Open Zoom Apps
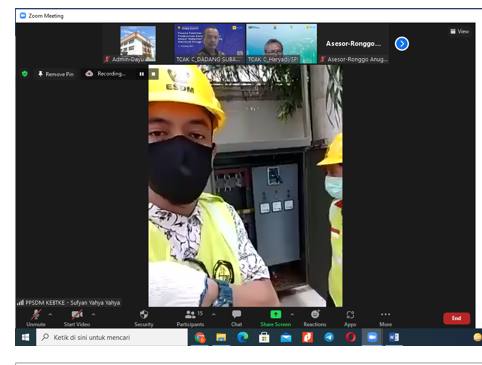This screenshot has height=365, width=482. pyautogui.click(x=350, y=318)
